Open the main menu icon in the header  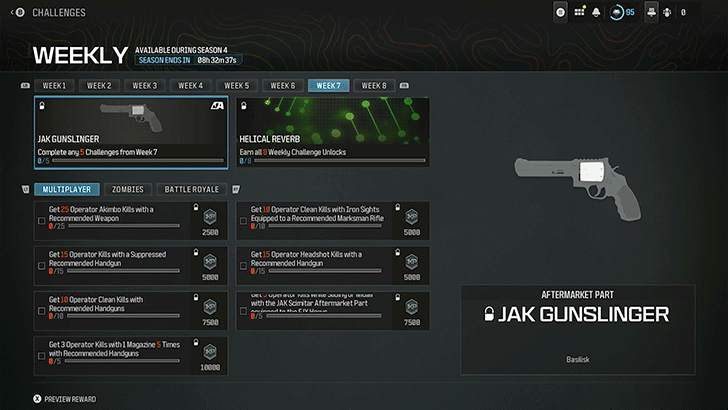tap(560, 13)
